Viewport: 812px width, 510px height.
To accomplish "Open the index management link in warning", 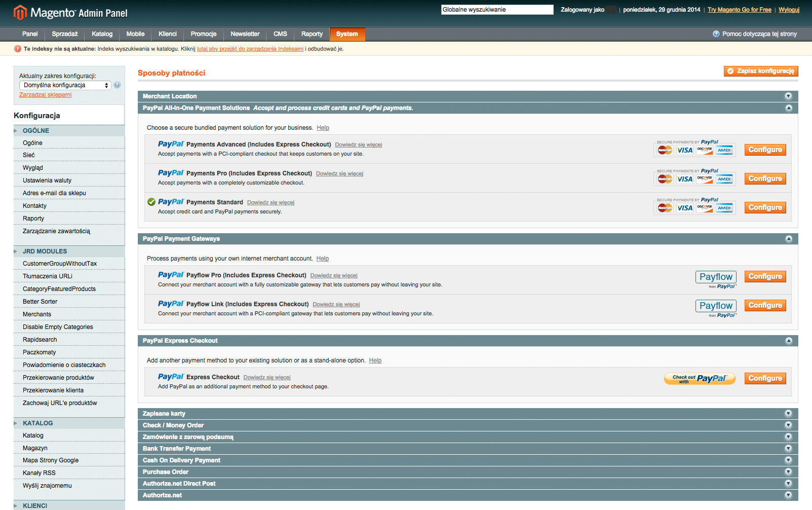I will (250, 49).
